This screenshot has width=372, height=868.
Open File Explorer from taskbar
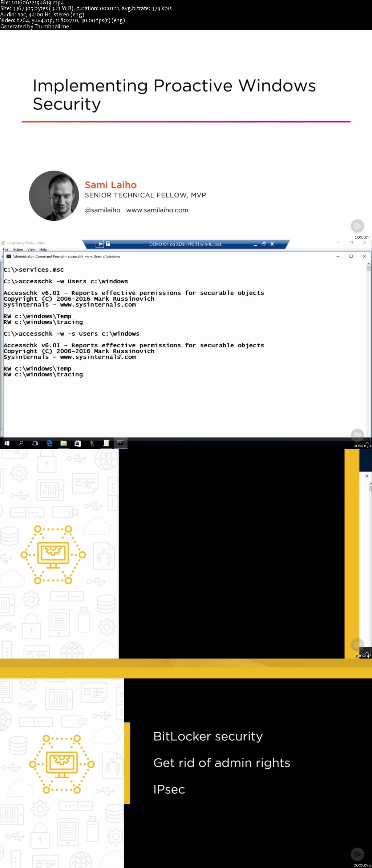(x=64, y=443)
